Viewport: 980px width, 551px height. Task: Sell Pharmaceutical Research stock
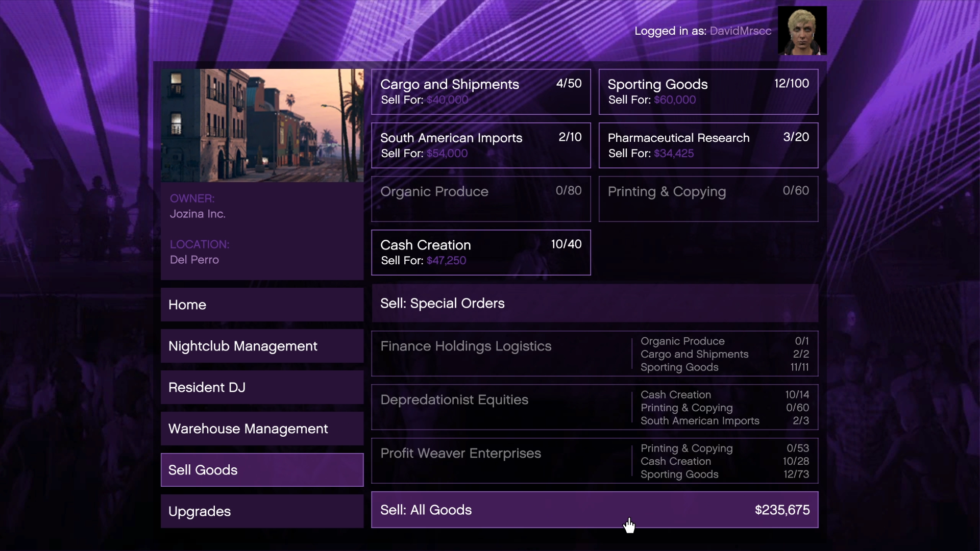pyautogui.click(x=708, y=145)
